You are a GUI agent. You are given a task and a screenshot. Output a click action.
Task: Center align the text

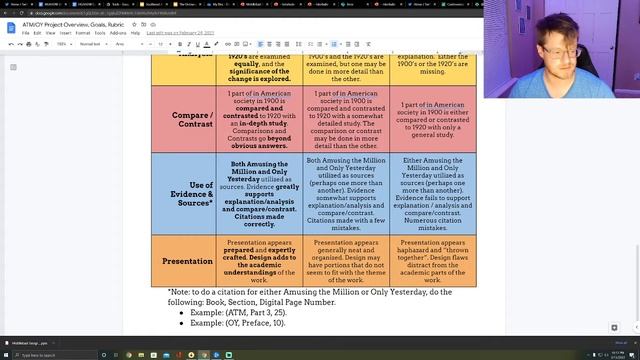269,44
